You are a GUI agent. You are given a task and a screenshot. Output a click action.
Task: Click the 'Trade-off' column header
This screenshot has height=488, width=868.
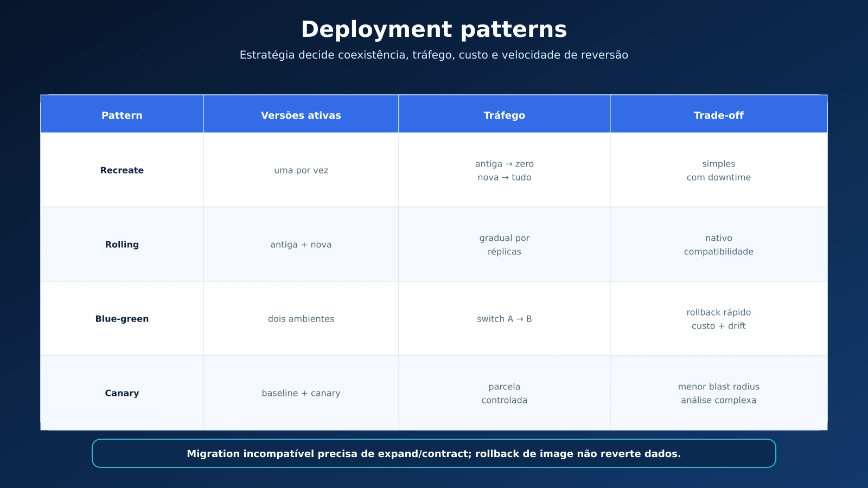tap(719, 115)
